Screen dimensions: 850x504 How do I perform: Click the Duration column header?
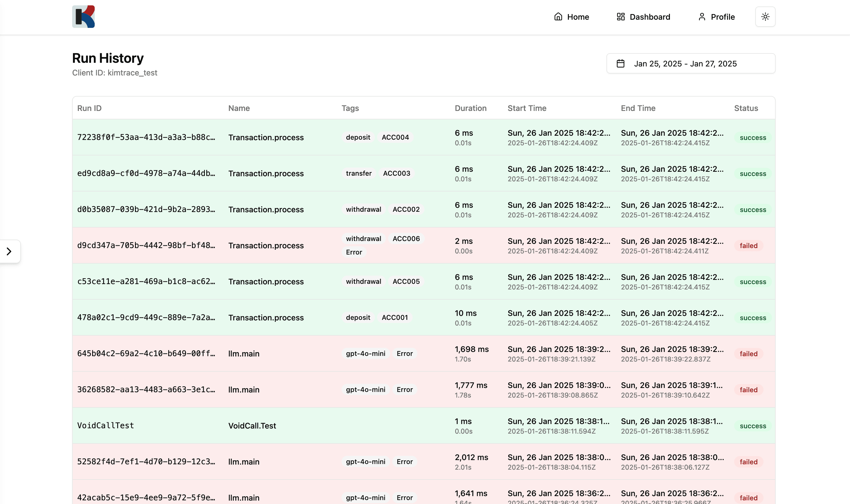pyautogui.click(x=470, y=108)
